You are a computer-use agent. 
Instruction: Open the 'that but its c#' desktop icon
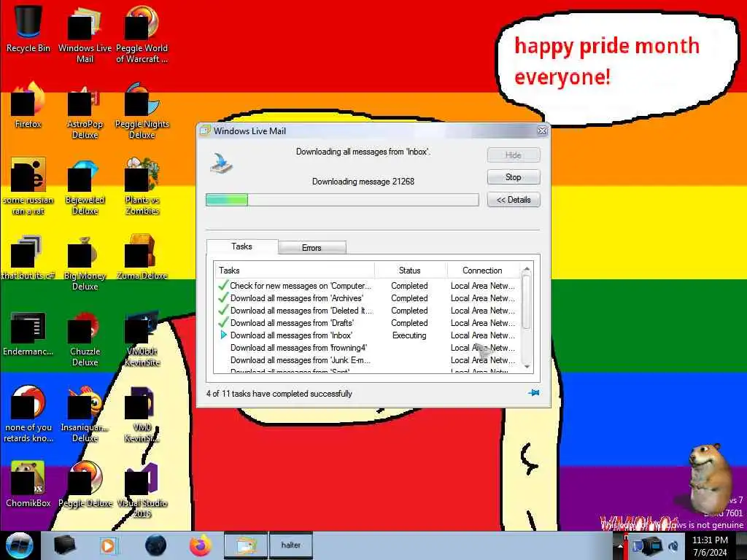click(x=28, y=257)
